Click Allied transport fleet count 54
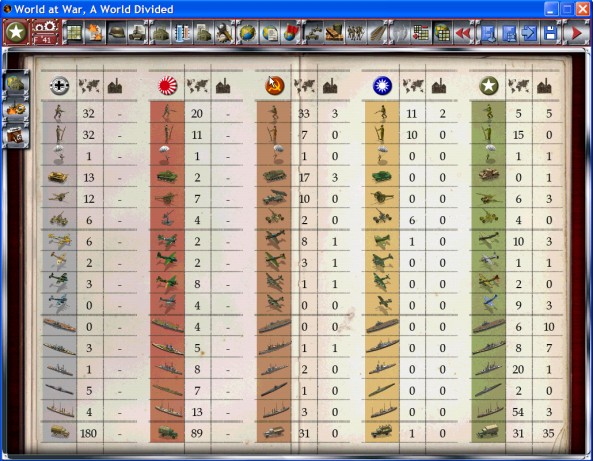Viewport: 593px width, 461px height. coord(518,412)
